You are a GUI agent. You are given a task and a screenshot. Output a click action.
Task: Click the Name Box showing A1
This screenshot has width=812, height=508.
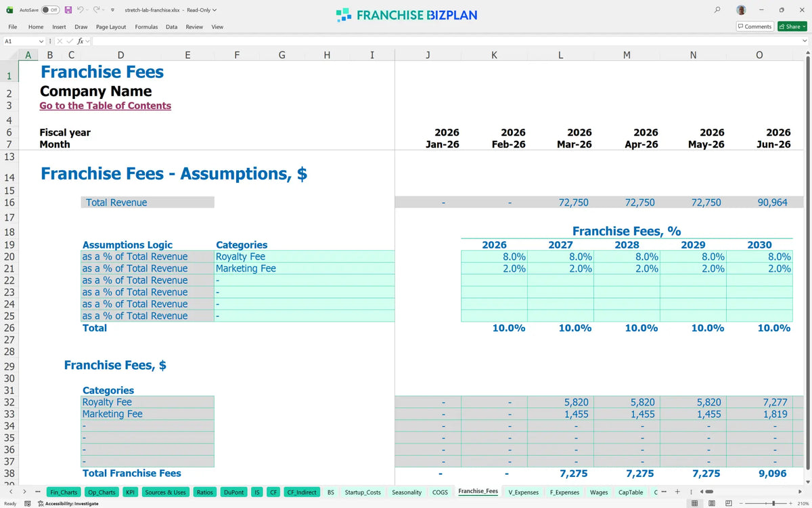coord(19,41)
